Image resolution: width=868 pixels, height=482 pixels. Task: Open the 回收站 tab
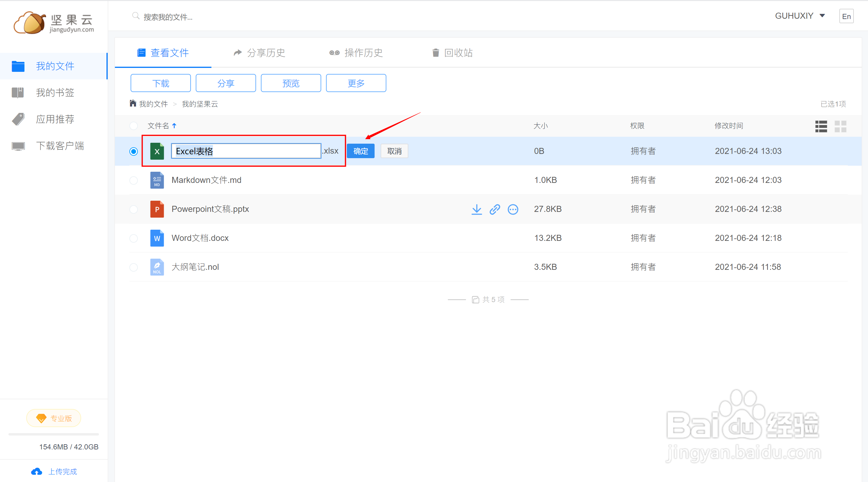452,53
